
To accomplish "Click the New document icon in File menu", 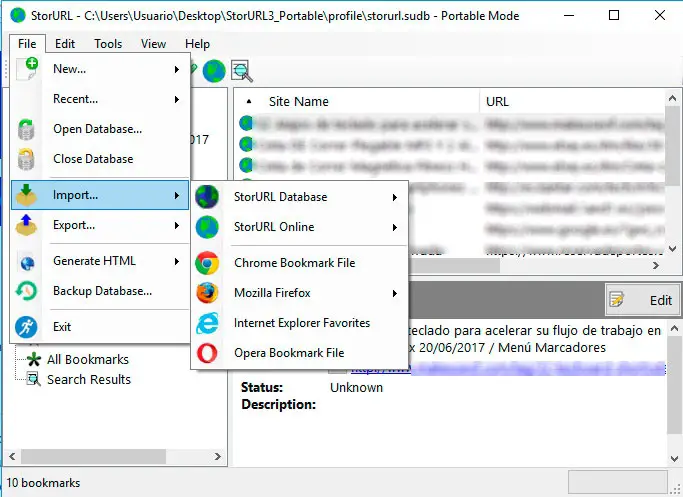I will click(x=27, y=69).
